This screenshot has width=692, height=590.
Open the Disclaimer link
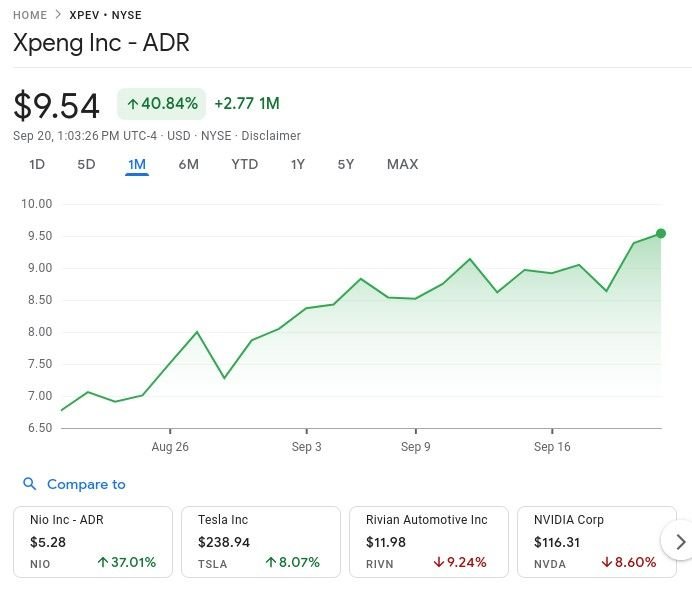click(x=271, y=136)
